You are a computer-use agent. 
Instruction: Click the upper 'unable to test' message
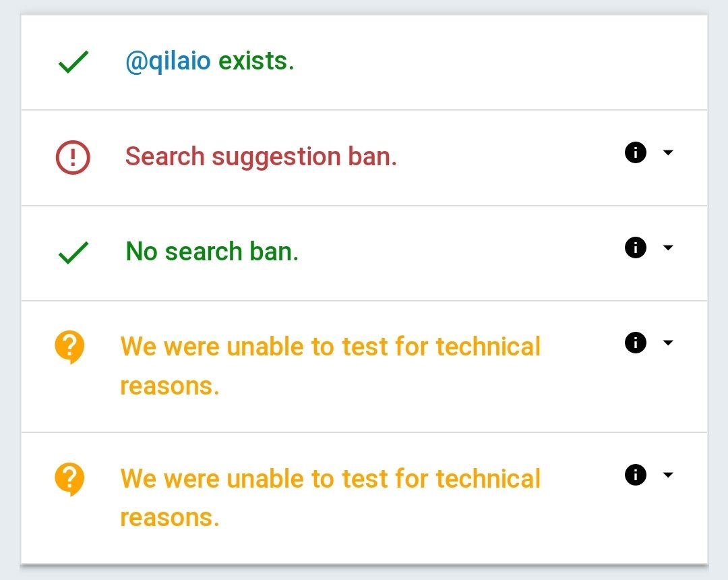pos(330,347)
